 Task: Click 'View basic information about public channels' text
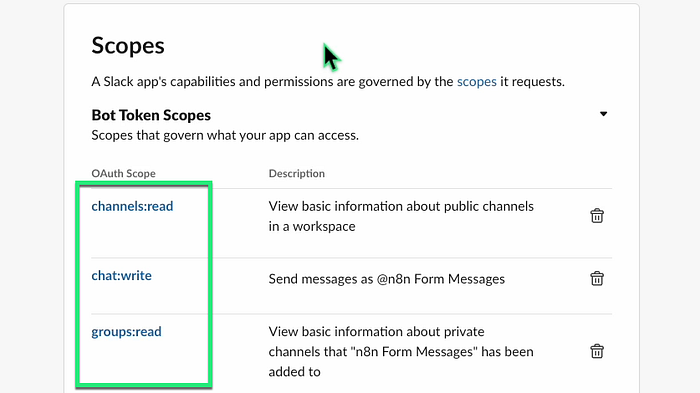point(401,216)
